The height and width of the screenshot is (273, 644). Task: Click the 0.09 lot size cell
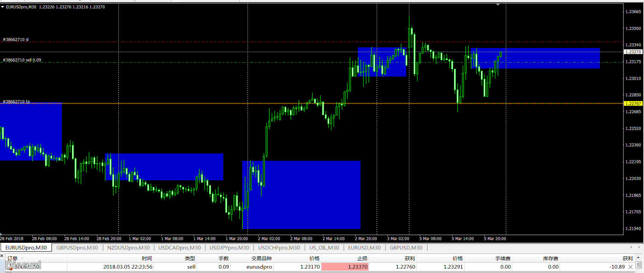click(x=214, y=267)
